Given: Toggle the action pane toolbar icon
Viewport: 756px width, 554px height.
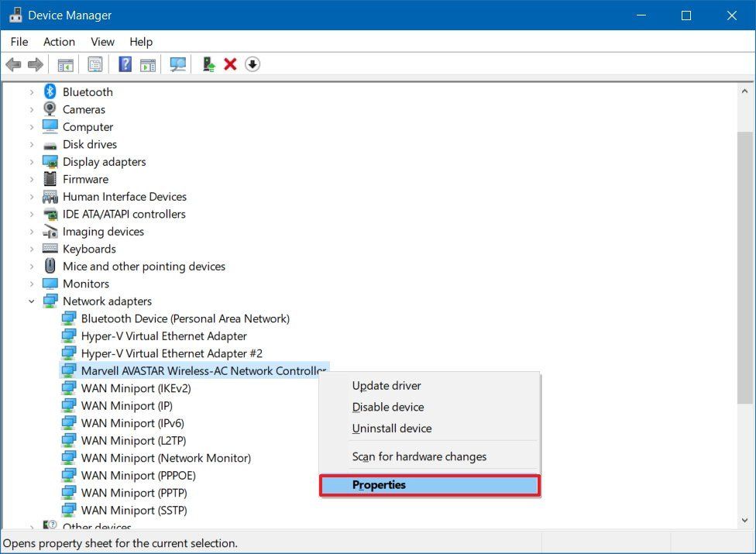Looking at the screenshot, I should pyautogui.click(x=148, y=64).
